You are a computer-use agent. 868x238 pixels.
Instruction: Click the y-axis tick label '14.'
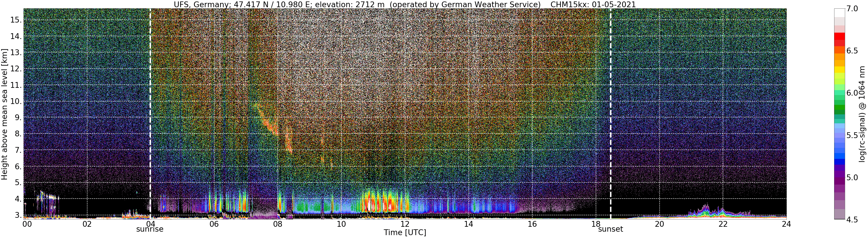[16, 36]
